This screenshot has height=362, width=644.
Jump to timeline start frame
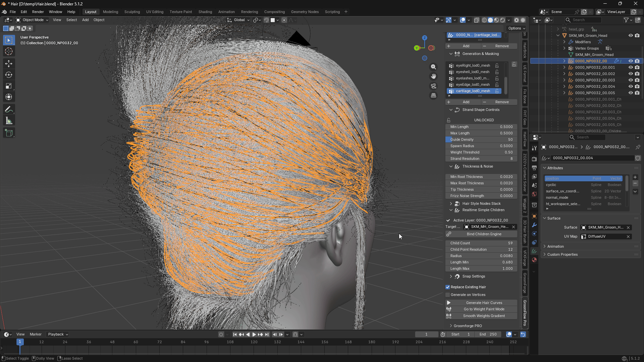[235, 335]
